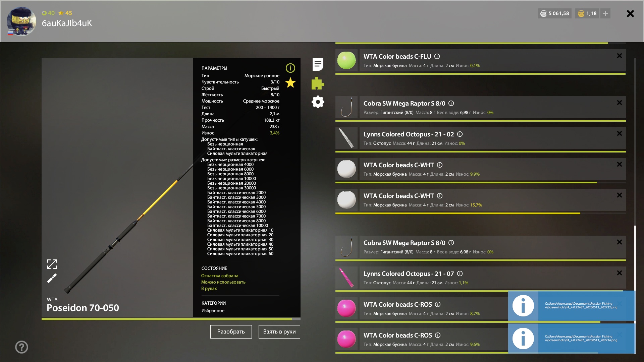Open screenshot notification ending 202734.png
644x362 pixels.
[572, 339]
